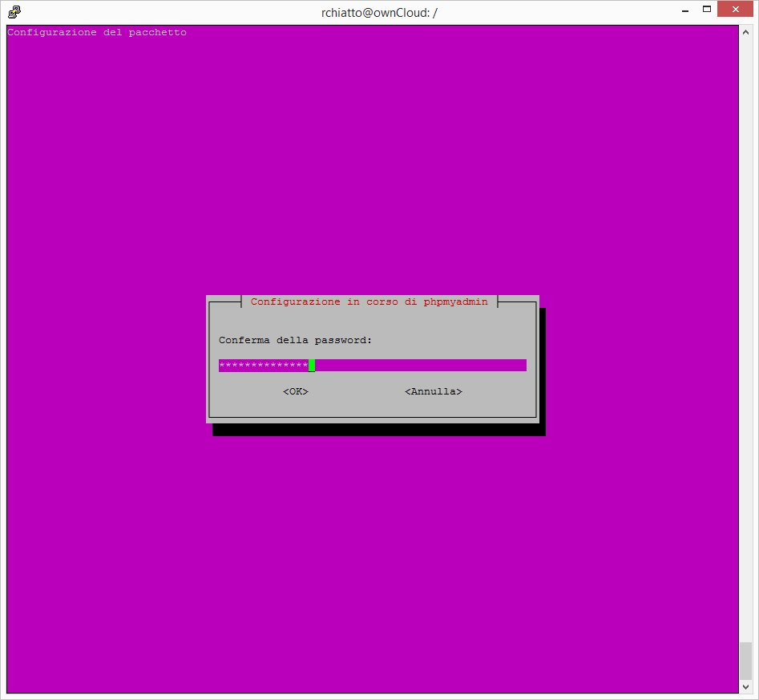The image size is (759, 700).
Task: Focus the password confirmation input field
Action: coord(372,366)
